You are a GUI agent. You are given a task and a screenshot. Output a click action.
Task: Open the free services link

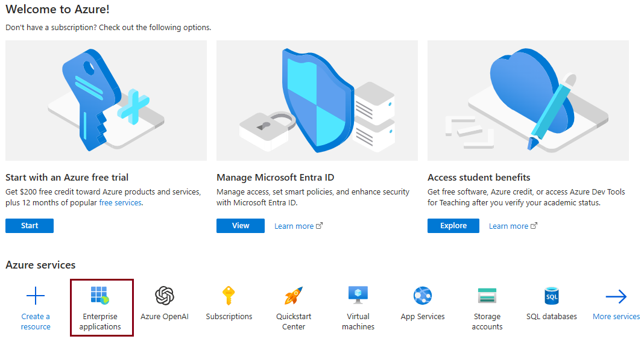click(121, 202)
